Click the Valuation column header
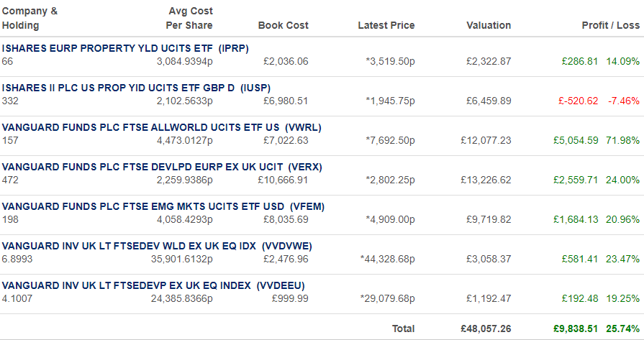 [489, 25]
